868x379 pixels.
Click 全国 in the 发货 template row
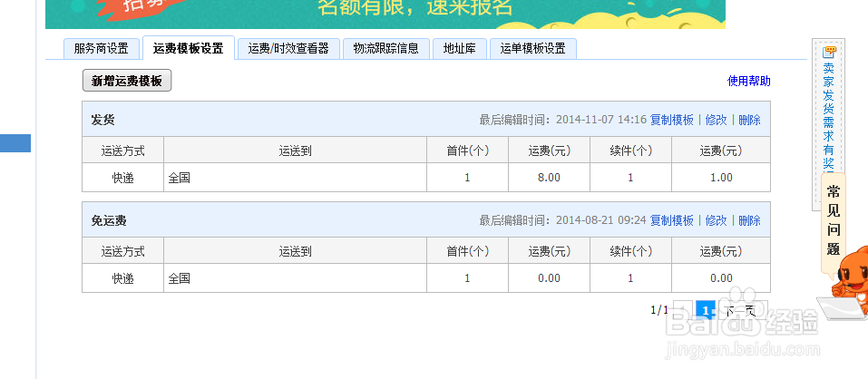point(179,178)
